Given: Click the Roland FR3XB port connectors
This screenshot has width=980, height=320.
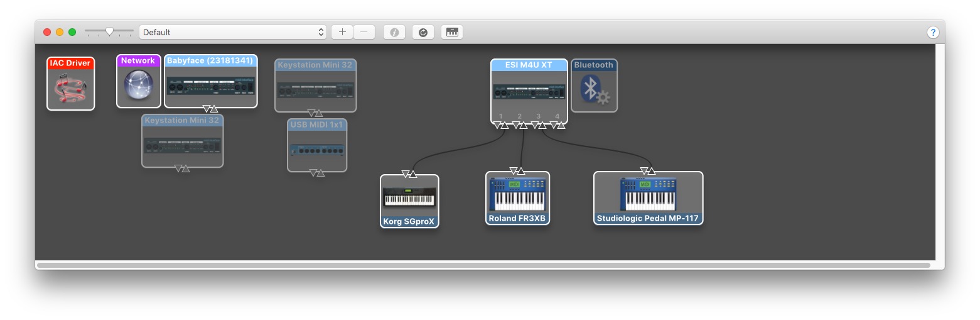Looking at the screenshot, I should coord(517,171).
